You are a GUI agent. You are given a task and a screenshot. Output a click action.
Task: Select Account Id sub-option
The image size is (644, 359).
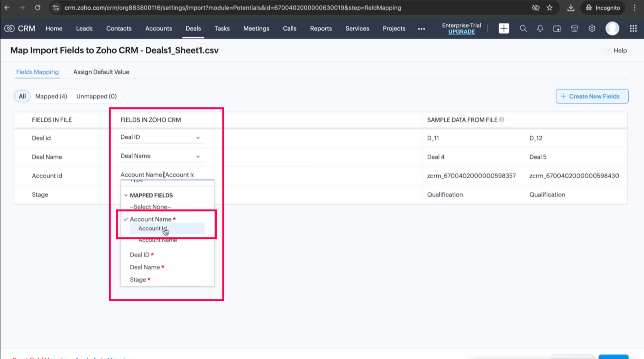(x=167, y=228)
